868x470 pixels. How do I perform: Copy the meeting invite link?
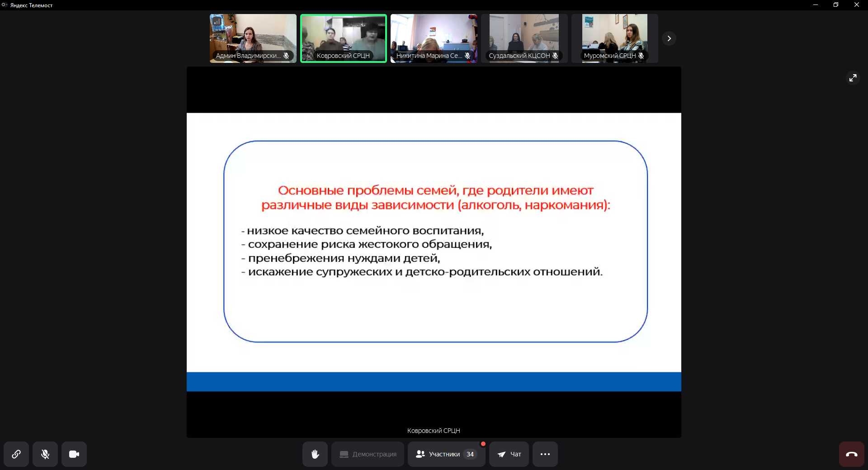(x=16, y=454)
